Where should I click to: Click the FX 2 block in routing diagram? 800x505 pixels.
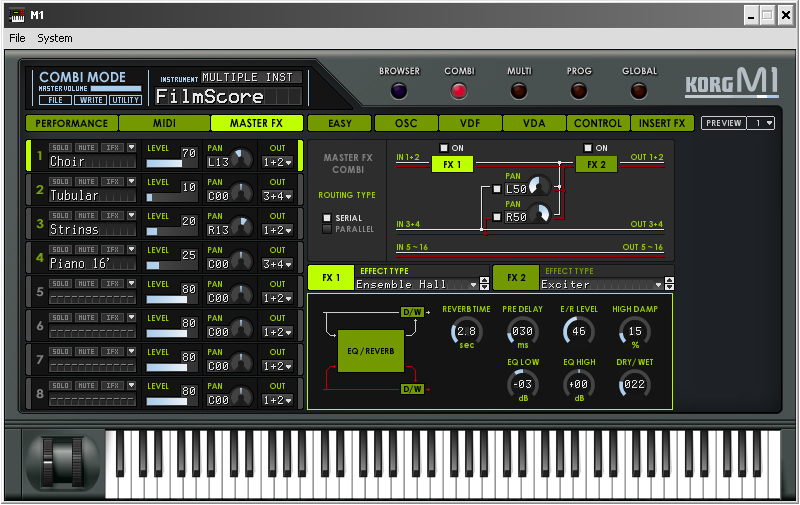tap(596, 164)
